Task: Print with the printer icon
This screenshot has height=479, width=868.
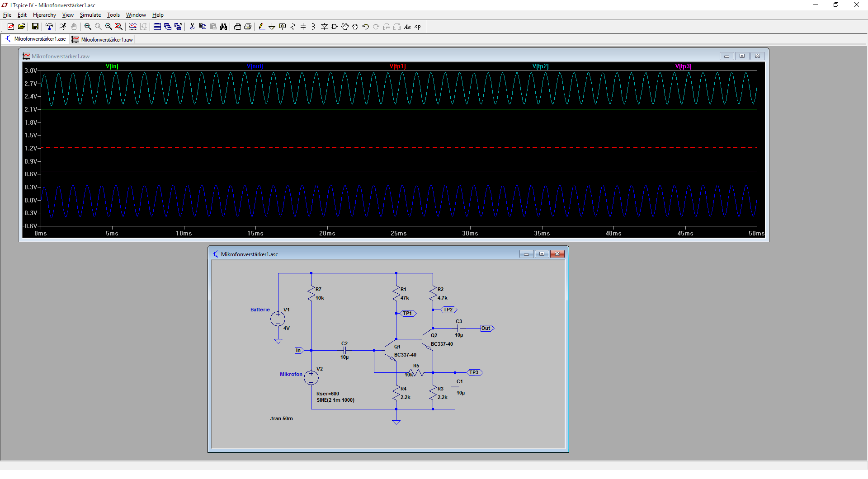Action: click(x=248, y=27)
